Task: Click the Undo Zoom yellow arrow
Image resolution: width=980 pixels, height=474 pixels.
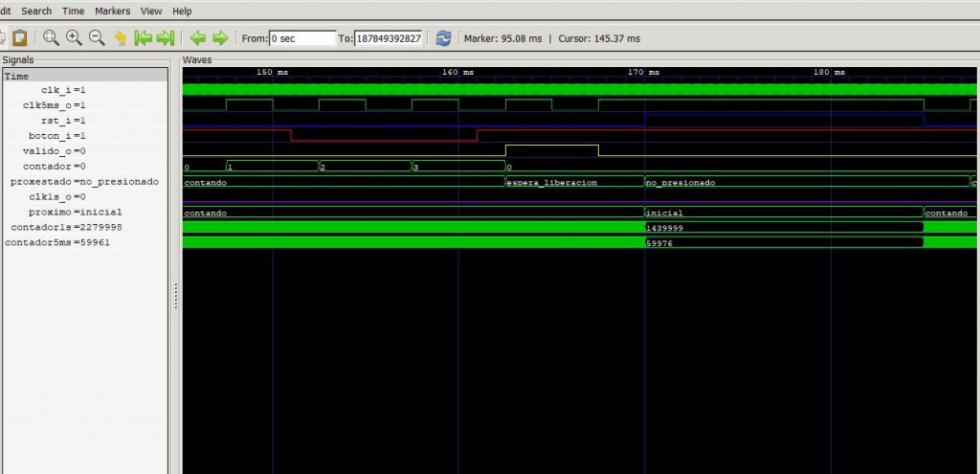Action: [121, 38]
